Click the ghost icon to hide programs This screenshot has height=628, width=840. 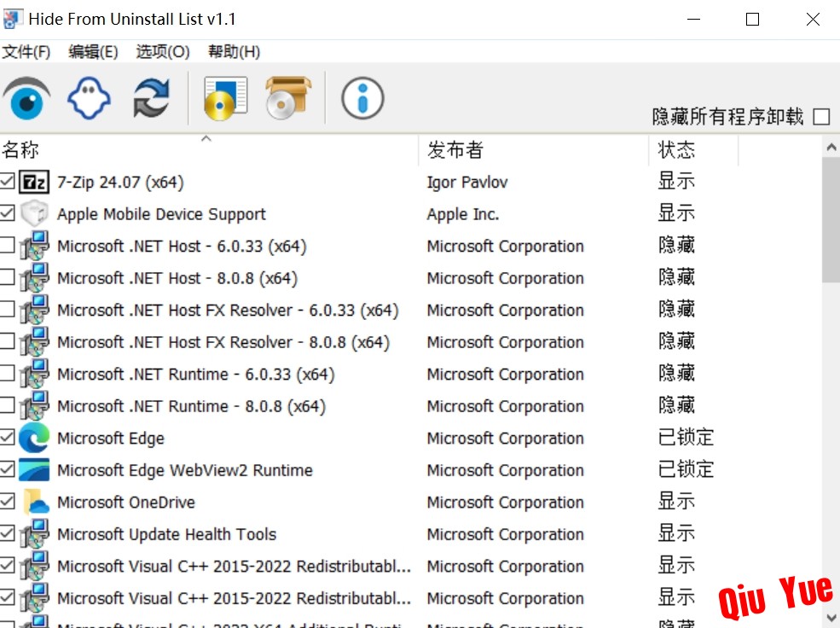[x=89, y=99]
